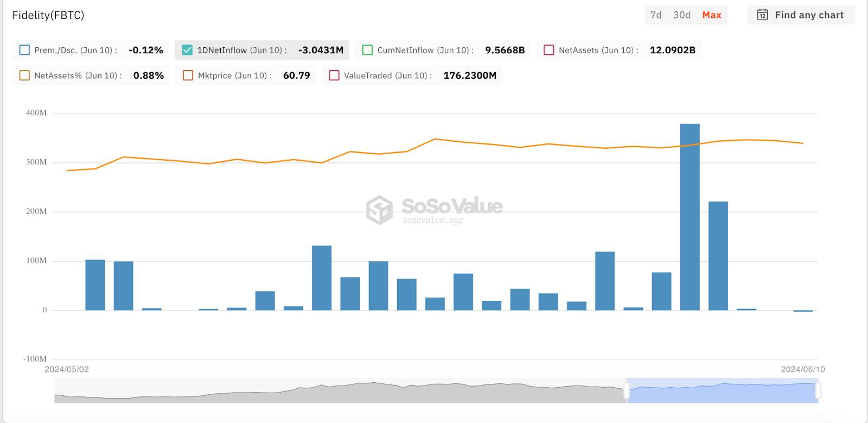This screenshot has height=423, width=868.
Task: Click the tallest blue bar near 380M
Action: click(690, 217)
